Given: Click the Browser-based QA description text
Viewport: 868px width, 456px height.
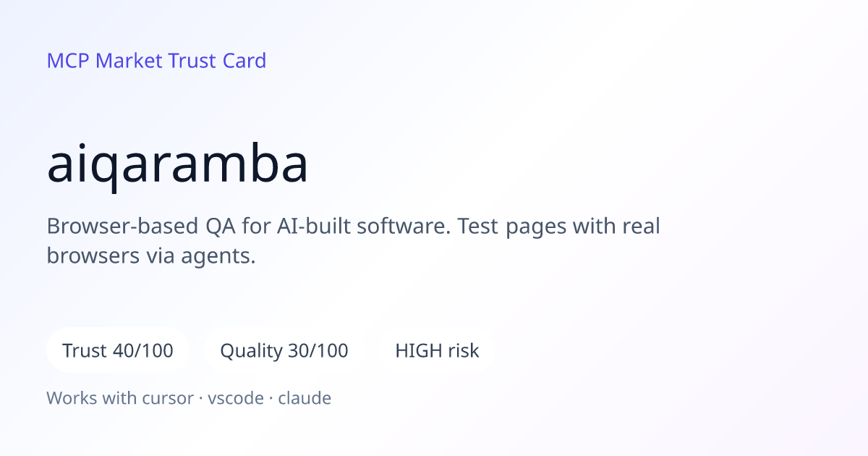Looking at the screenshot, I should pyautogui.click(x=354, y=240).
